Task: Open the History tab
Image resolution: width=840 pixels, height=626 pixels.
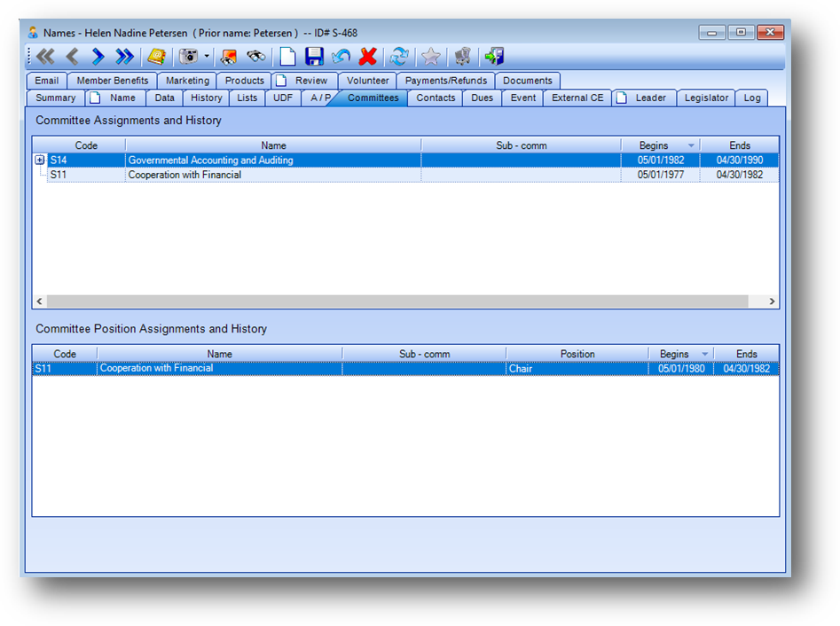Action: click(207, 98)
